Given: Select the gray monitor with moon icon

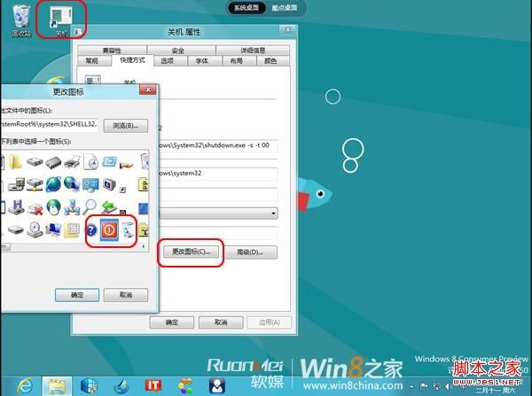Looking at the screenshot, I should (110, 184).
